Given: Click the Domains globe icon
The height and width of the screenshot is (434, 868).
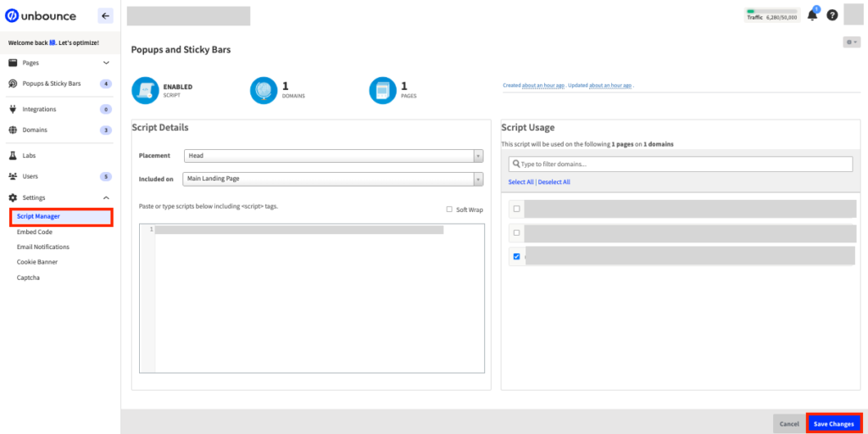Looking at the screenshot, I should [x=264, y=90].
